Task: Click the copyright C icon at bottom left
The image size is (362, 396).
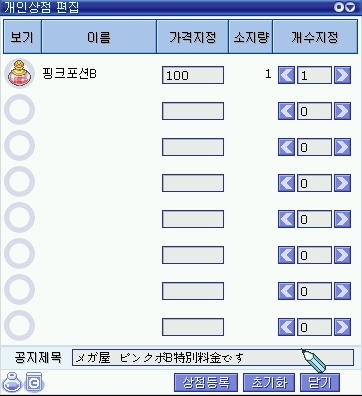Action: (x=33, y=382)
